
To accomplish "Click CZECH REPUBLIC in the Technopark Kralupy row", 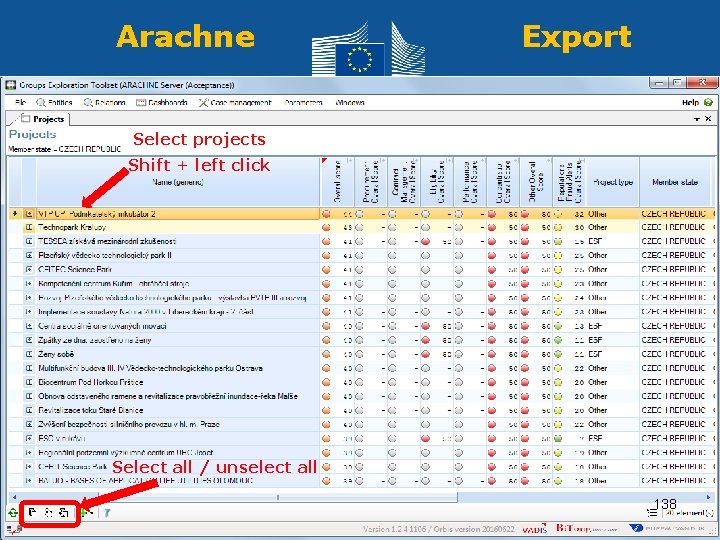I will click(674, 227).
